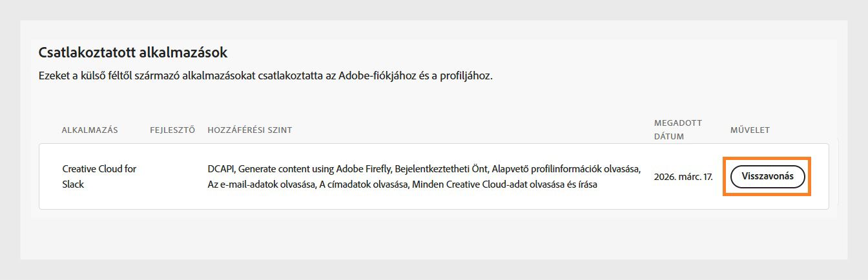
Task: Select the FEJLESZTŐ column header
Action: (x=172, y=130)
